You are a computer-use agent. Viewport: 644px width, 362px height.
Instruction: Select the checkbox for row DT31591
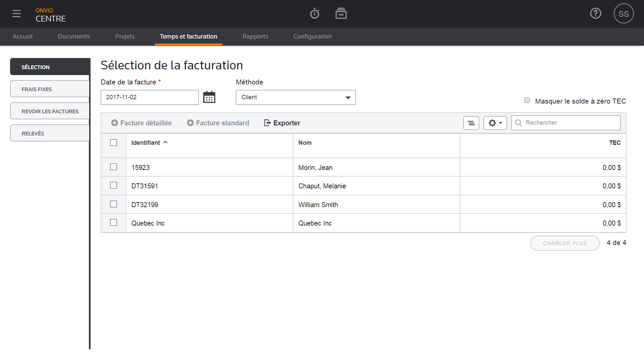click(114, 185)
